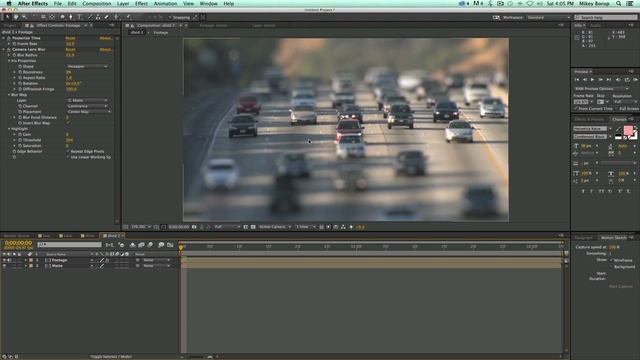The image size is (640, 360).
Task: Select the Selection arrow tool
Action: coord(7,17)
